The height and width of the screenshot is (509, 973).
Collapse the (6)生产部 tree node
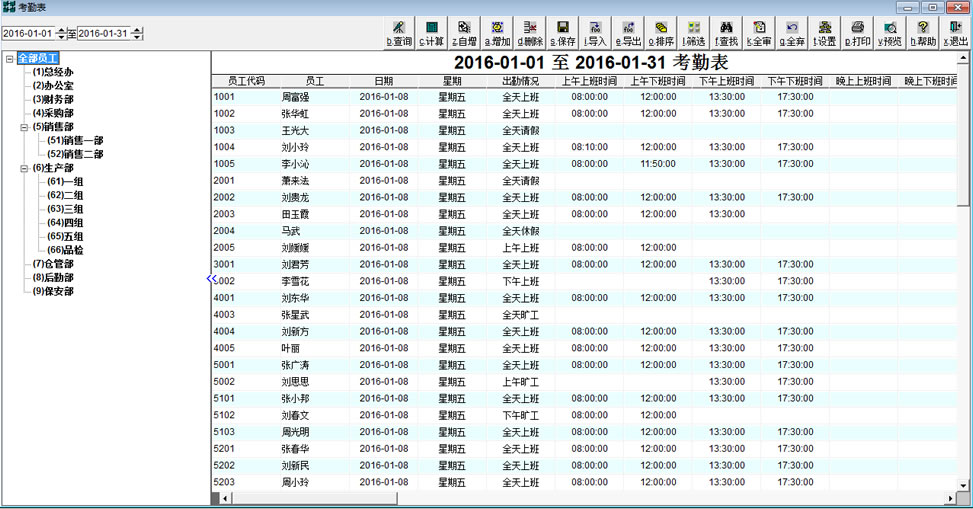(24, 168)
